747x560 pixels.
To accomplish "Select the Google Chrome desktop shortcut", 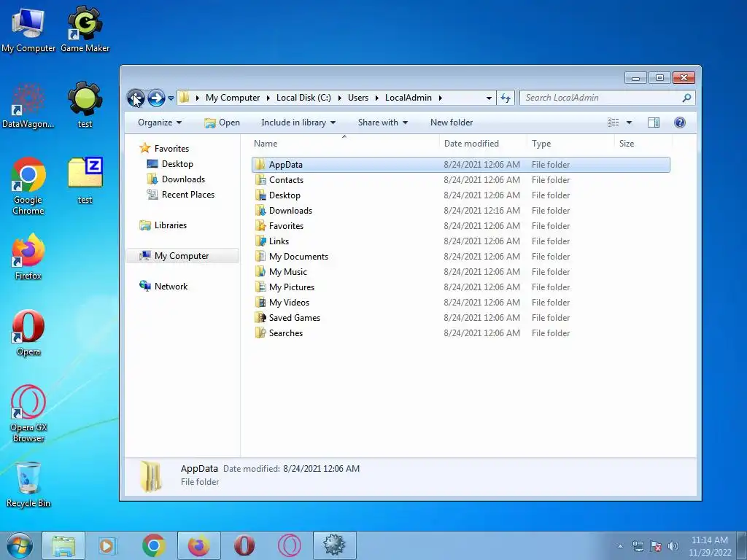I will pos(28,186).
